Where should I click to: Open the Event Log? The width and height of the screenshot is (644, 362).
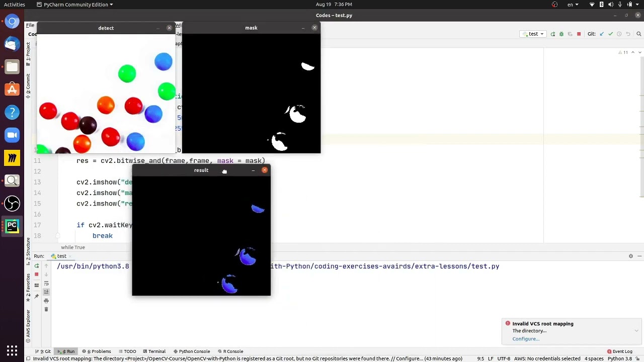click(619, 351)
